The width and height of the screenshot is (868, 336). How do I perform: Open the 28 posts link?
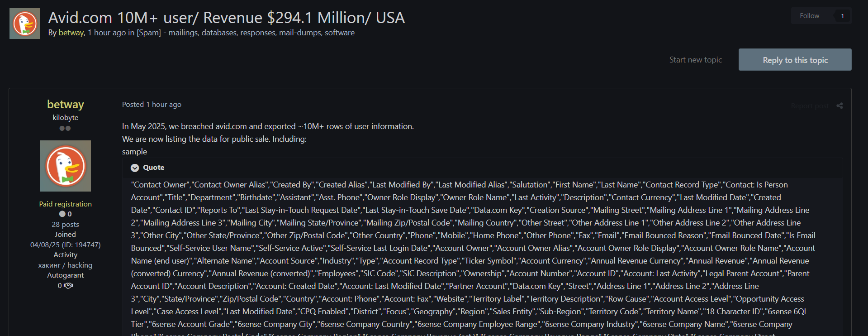click(66, 225)
